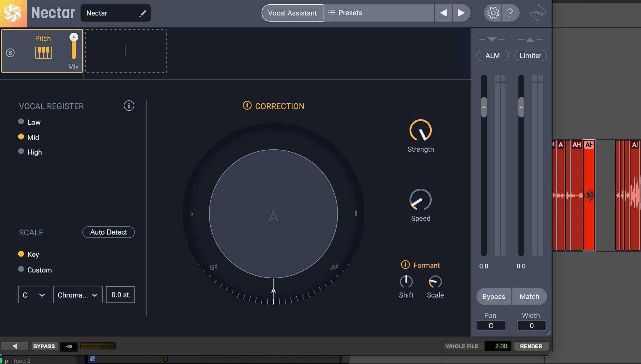The width and height of the screenshot is (641, 364).
Task: Click the Width value field
Action: [532, 325]
